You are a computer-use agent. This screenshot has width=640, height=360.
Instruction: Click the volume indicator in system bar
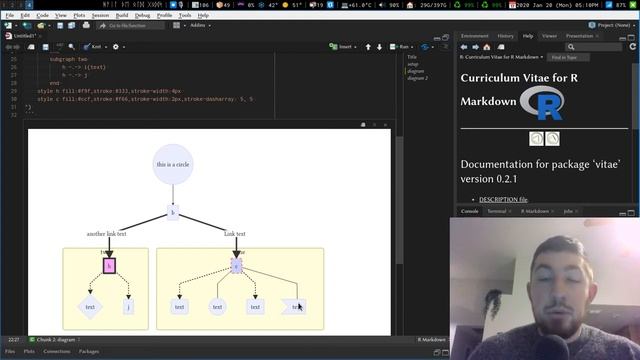coord(389,5)
